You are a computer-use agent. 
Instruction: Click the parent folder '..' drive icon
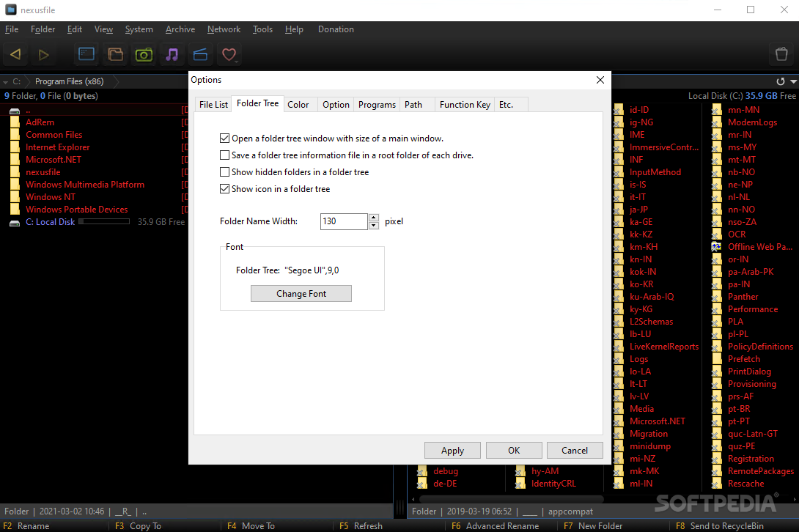point(15,110)
